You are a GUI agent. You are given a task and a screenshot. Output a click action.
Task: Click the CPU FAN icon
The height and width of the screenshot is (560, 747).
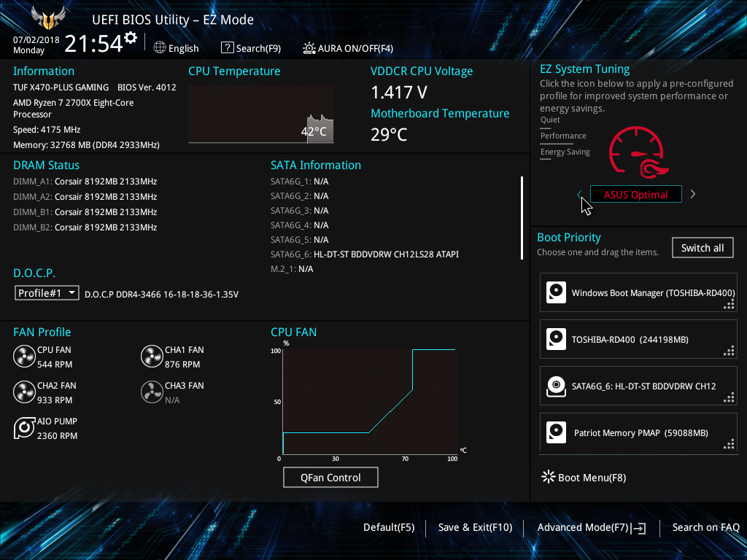(24, 357)
